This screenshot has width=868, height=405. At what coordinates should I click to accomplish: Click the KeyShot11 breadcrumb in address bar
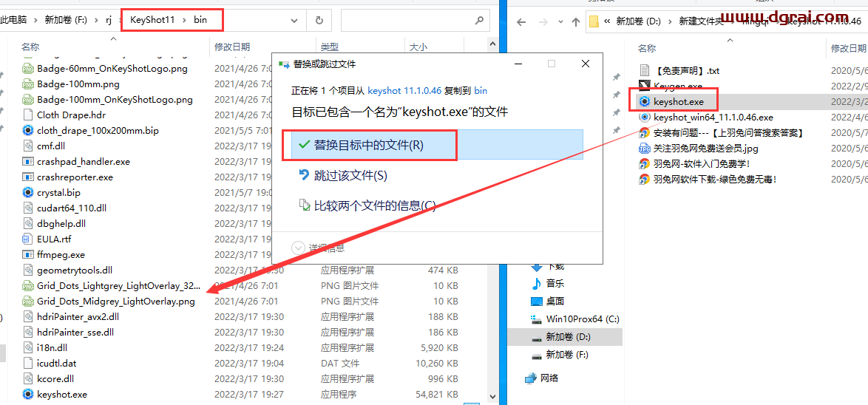(152, 20)
